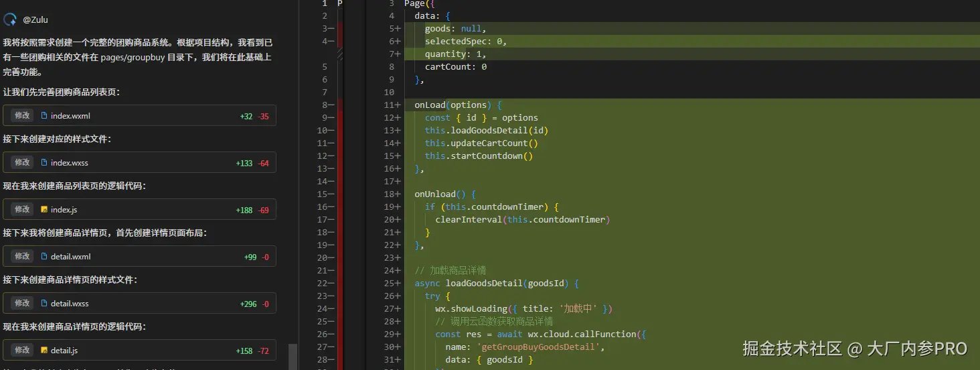Click the '// 调用云函数获取商品详情' comment line

coord(494,321)
